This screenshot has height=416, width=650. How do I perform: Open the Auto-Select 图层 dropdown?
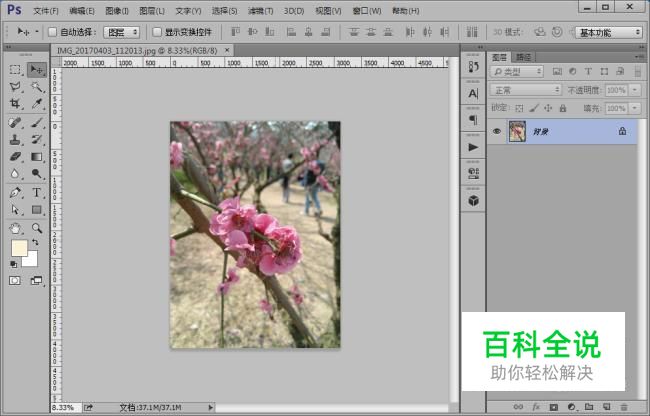click(x=121, y=32)
